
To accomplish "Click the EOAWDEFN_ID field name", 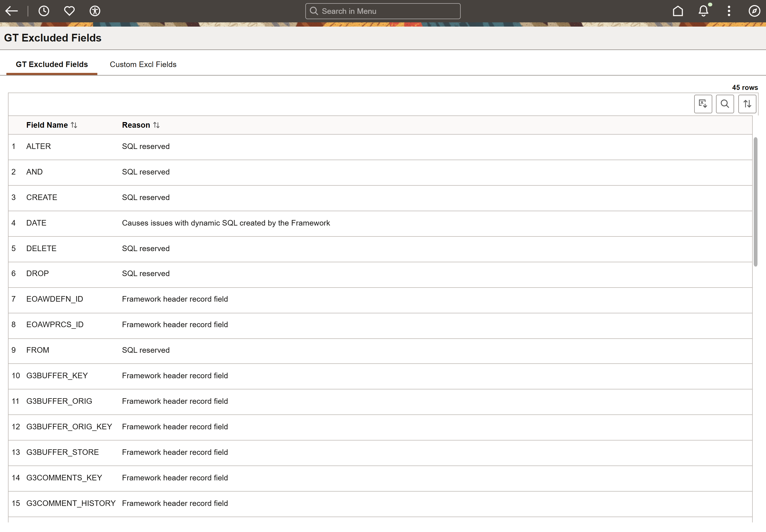I will tap(55, 299).
